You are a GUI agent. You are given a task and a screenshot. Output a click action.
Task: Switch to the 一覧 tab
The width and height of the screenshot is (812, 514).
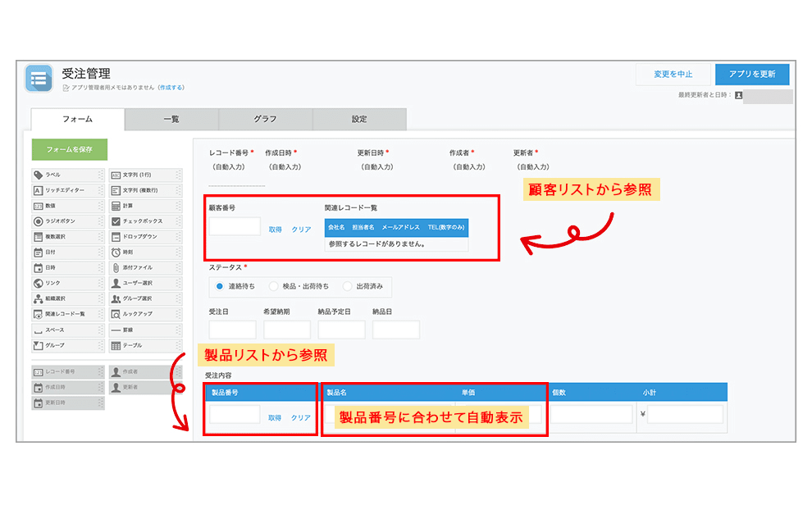(171, 120)
